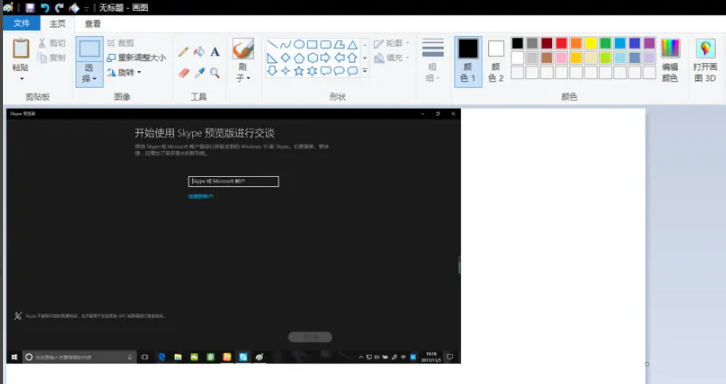Viewport: 726px width, 384px height.
Task: Choose the curve shape
Action: pos(286,44)
